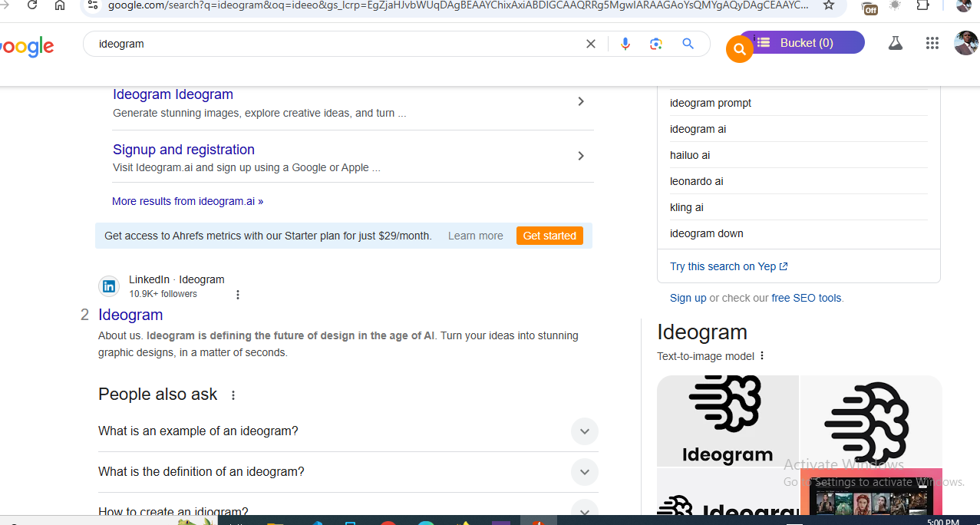Open More results from ideogram.ai

[187, 201]
